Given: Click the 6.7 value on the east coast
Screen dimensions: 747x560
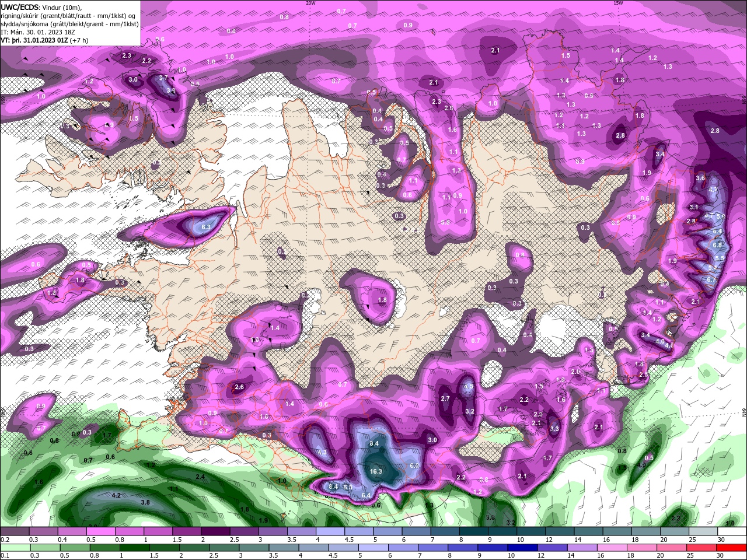Looking at the screenshot, I should (x=711, y=279).
